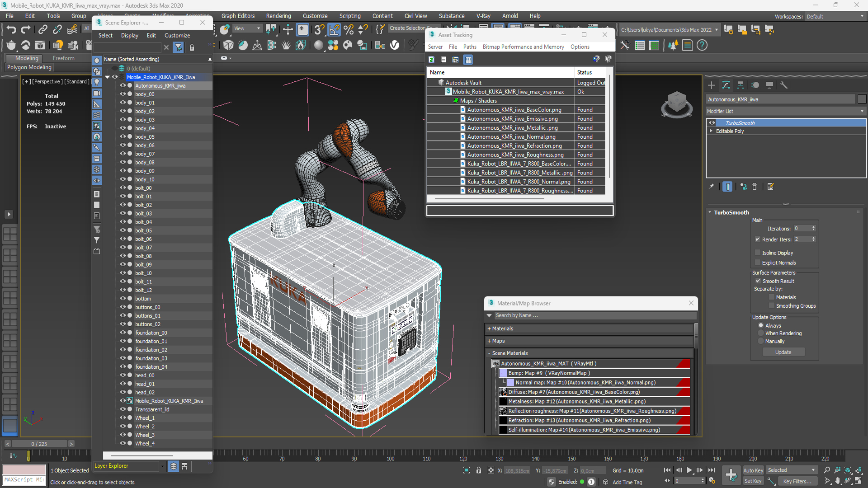The image size is (868, 488).
Task: Toggle the Scene Explorer filter funnel icon
Action: (179, 47)
